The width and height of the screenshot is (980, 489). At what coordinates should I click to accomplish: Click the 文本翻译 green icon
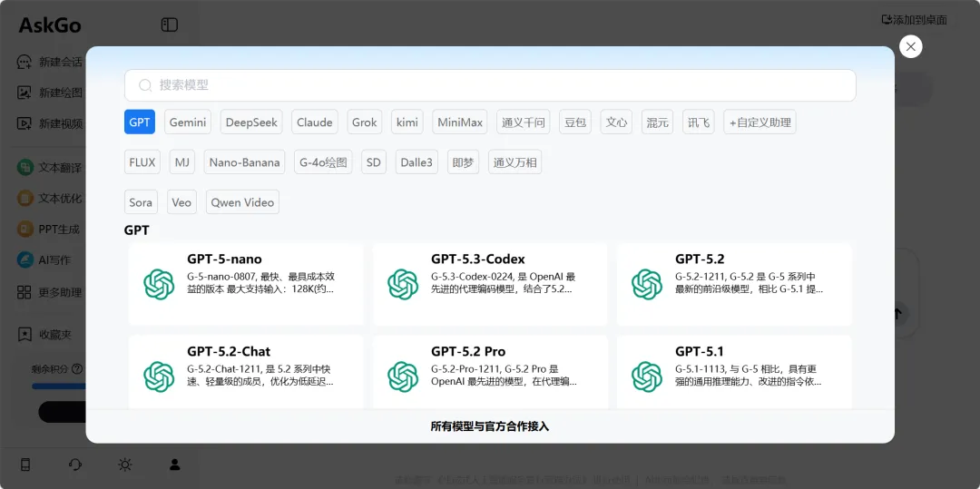(x=25, y=168)
